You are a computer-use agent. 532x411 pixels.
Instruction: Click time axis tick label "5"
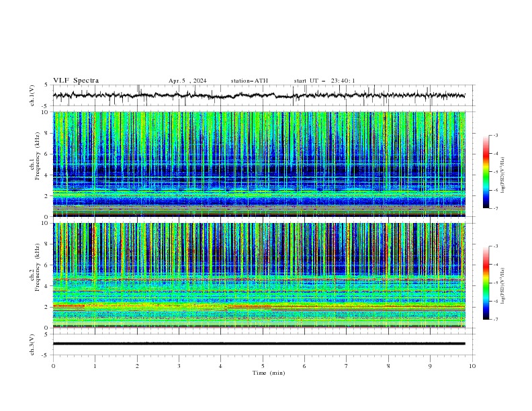tap(263, 366)
